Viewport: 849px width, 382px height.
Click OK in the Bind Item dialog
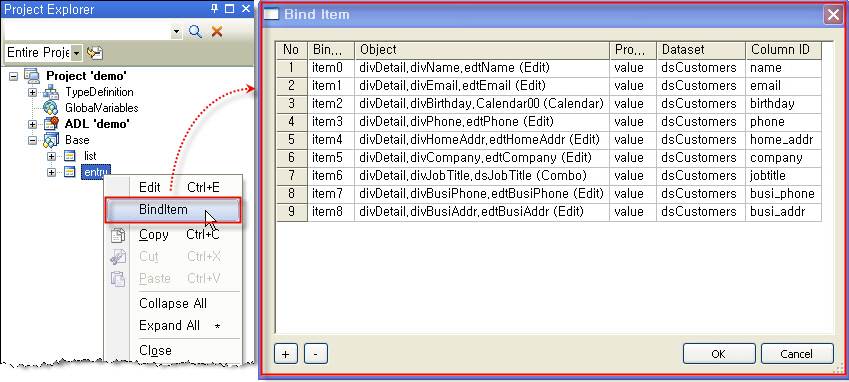click(x=718, y=354)
